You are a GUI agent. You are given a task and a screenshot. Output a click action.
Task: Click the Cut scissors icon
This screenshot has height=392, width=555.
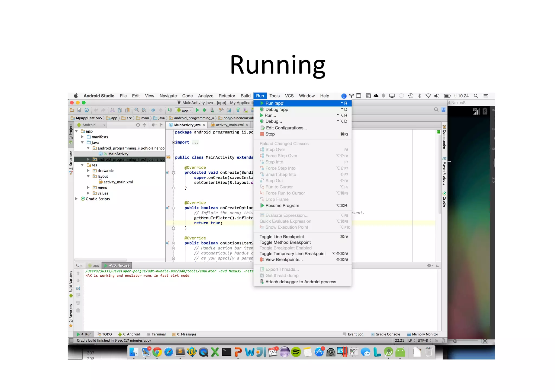(112, 110)
